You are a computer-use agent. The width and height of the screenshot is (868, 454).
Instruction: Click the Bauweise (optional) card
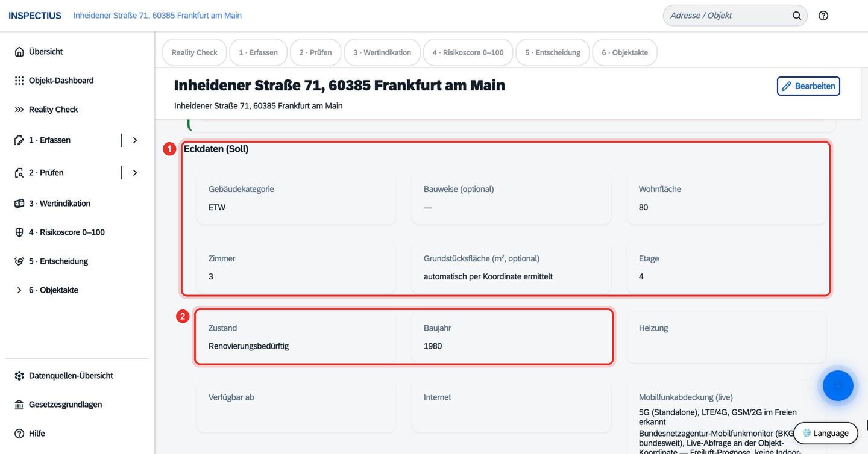pos(511,199)
